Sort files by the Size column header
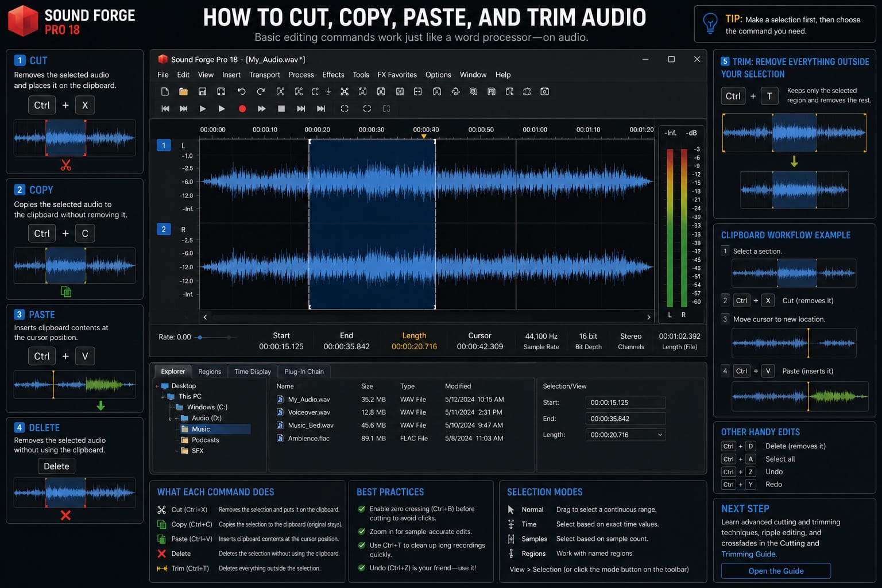The height and width of the screenshot is (588, 882). pyautogui.click(x=367, y=386)
